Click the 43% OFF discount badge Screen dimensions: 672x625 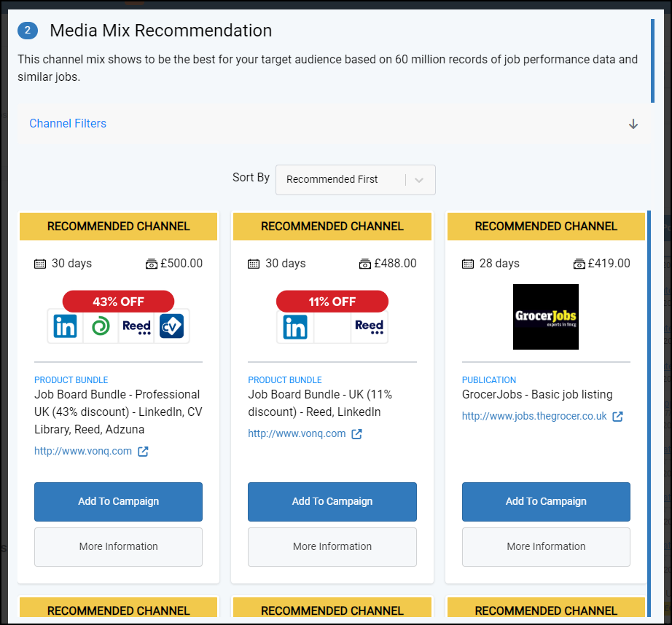(118, 302)
